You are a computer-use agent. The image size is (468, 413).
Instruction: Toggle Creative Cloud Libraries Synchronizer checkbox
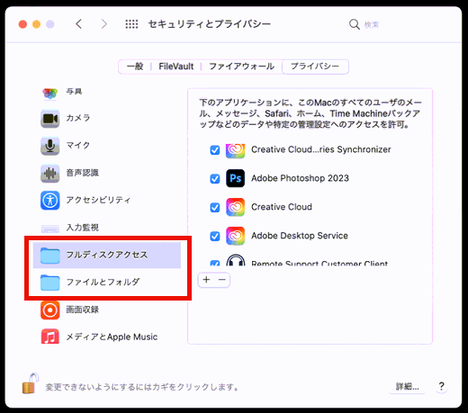point(215,150)
